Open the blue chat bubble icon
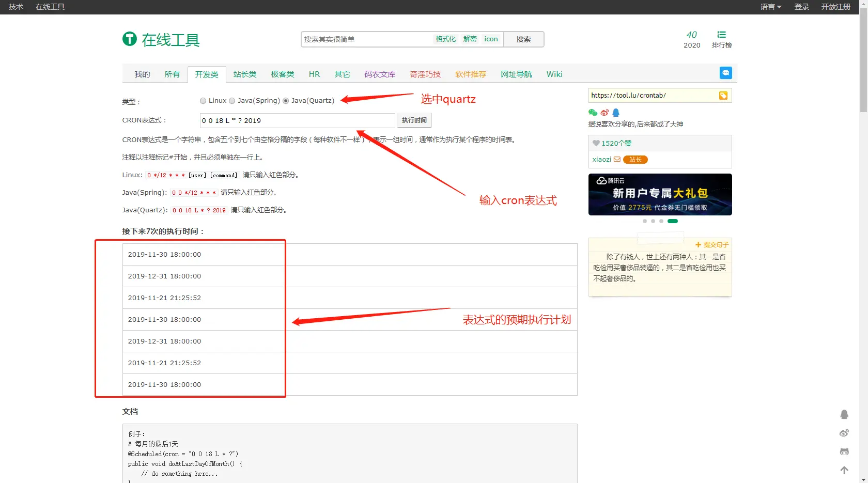Image resolution: width=868 pixels, height=483 pixels. [x=725, y=73]
